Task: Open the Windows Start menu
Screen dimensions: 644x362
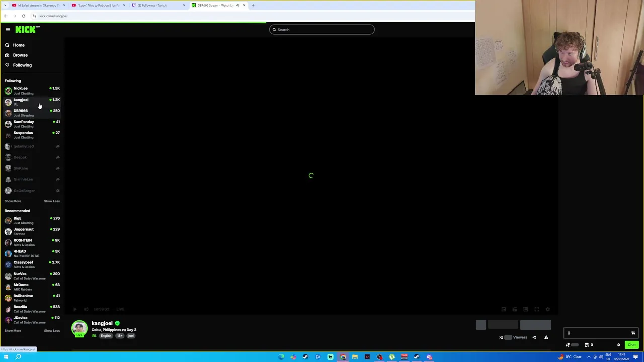Action: tap(6, 357)
